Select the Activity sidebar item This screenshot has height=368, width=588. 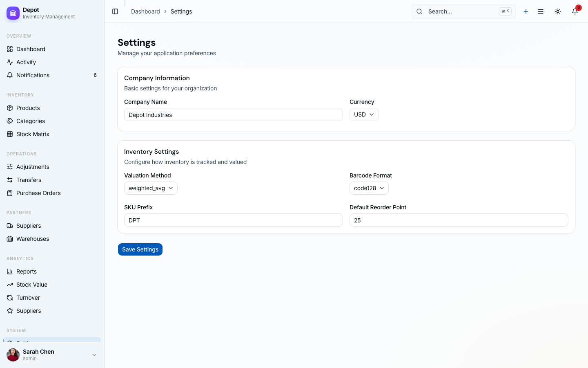26,62
